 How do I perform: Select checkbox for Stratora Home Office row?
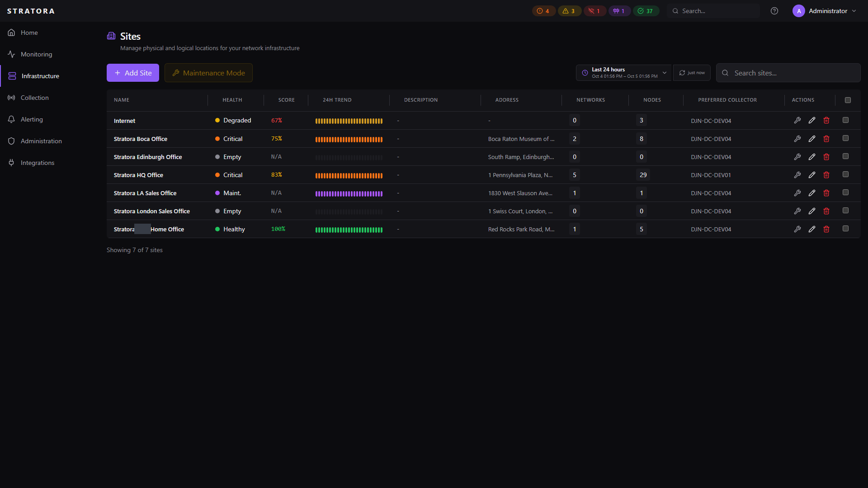tap(845, 229)
